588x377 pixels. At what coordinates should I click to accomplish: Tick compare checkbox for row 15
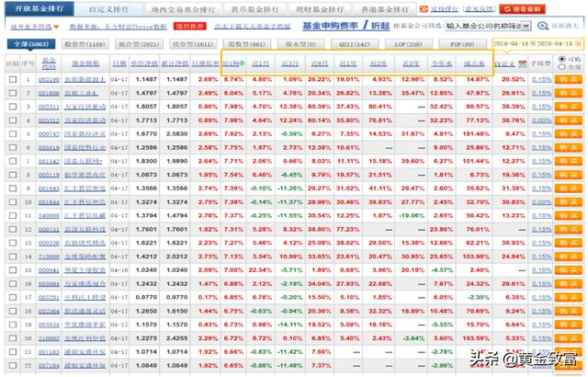pyautogui.click(x=13, y=270)
